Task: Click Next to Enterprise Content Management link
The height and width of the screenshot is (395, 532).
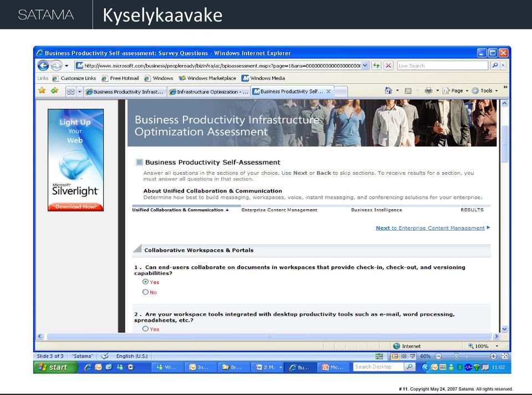Action: (x=433, y=228)
